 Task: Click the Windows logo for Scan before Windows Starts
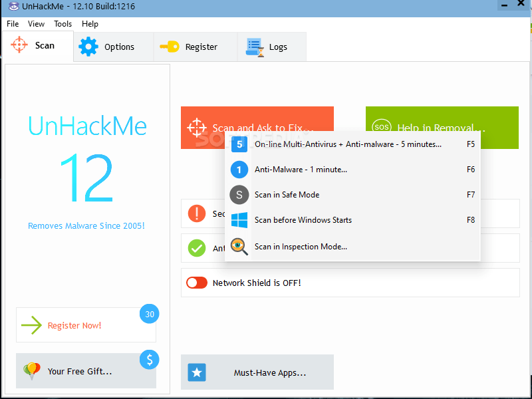[239, 220]
